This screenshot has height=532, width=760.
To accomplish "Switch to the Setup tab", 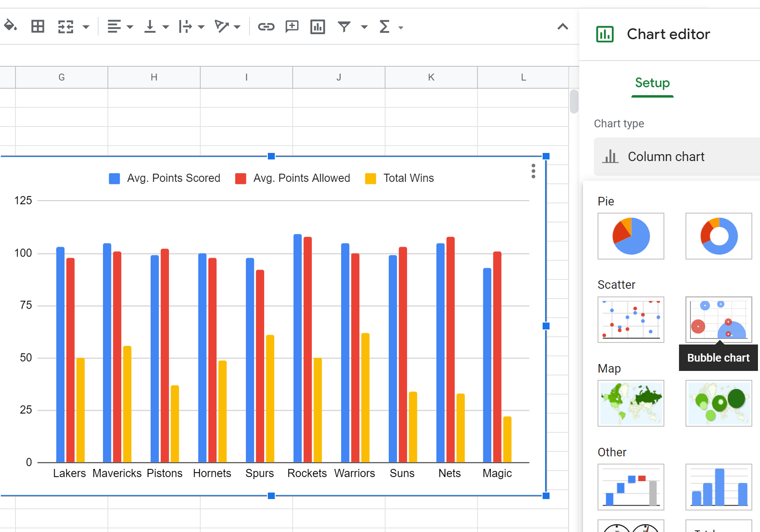I will pos(652,83).
